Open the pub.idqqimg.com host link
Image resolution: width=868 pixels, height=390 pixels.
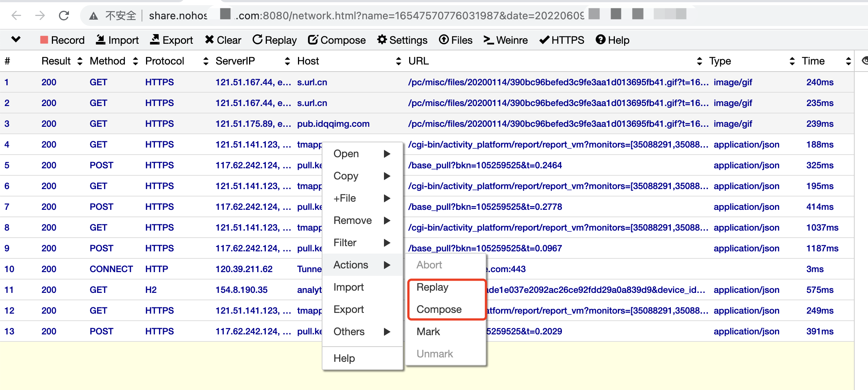pyautogui.click(x=333, y=123)
